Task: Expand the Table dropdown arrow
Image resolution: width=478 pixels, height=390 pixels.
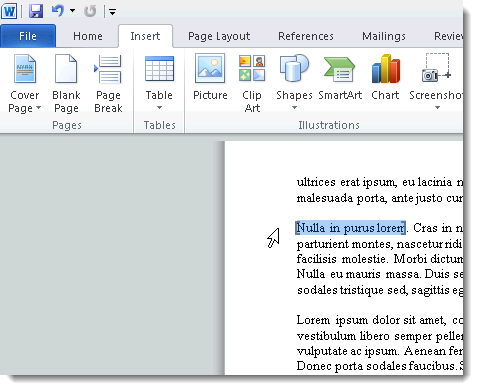Action: point(159,108)
